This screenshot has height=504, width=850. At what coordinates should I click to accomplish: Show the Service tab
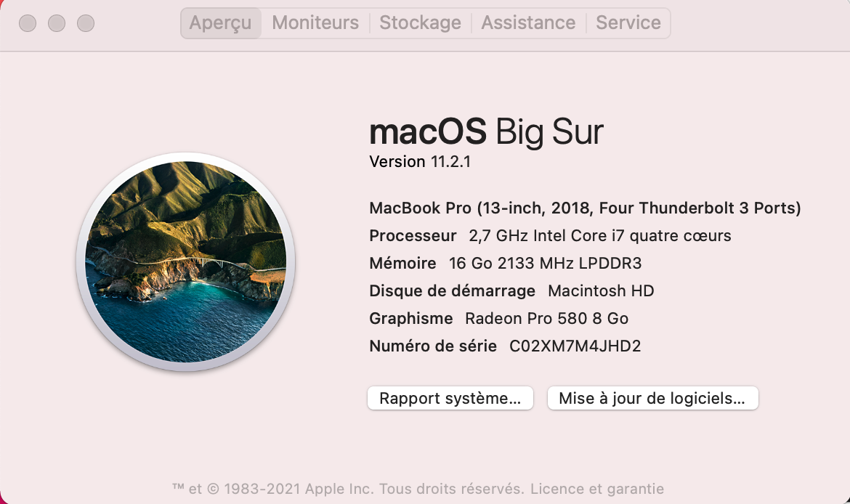pyautogui.click(x=628, y=23)
